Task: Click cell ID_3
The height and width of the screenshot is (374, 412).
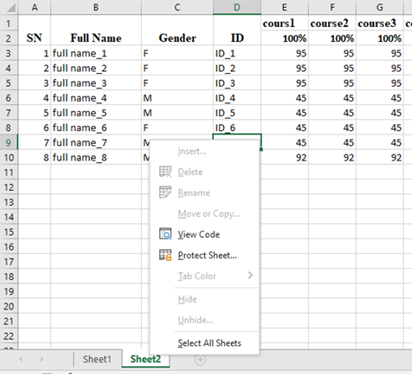Action: [x=237, y=83]
